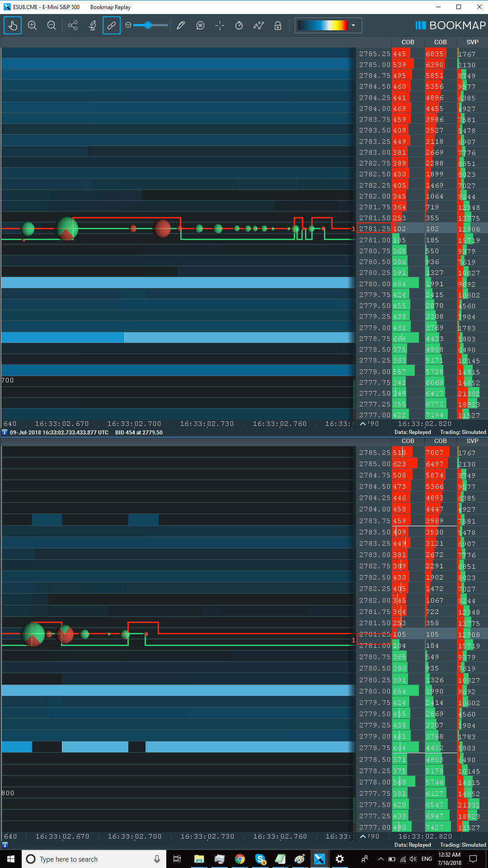Open the chat comment bubble icon
Viewport: 488px width, 868px height.
coord(200,25)
